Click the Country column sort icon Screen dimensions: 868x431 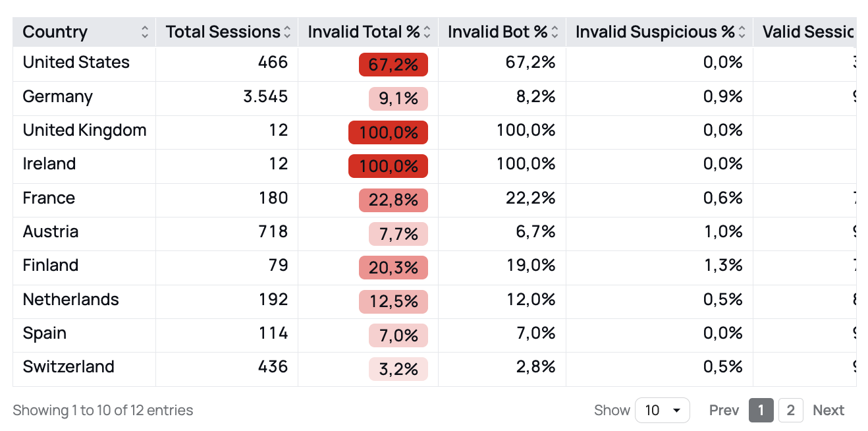pos(145,32)
